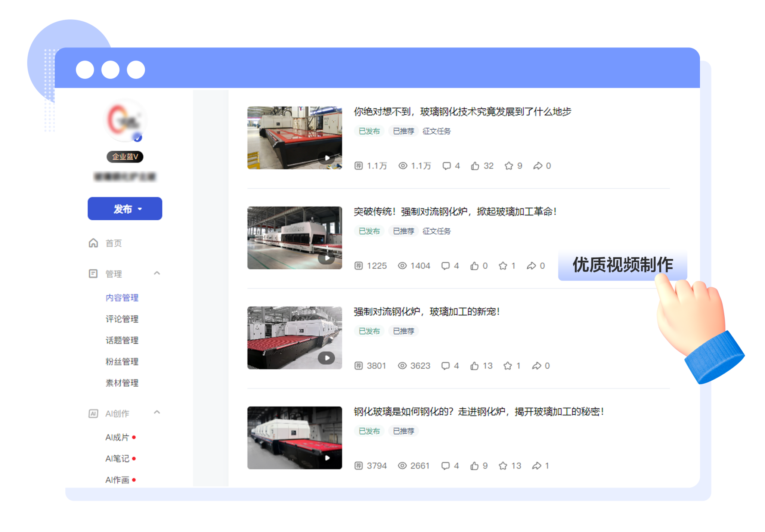765x532 pixels.
Task: Click the account avatar image
Action: [125, 121]
